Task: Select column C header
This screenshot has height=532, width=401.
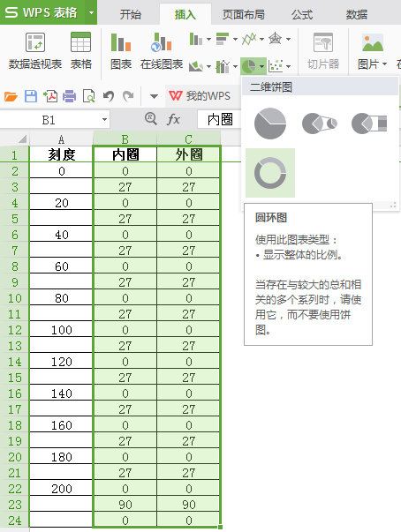Action: click(188, 139)
